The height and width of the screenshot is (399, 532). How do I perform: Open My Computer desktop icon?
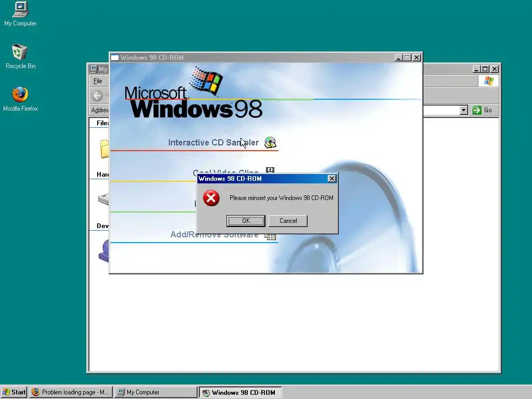pyautogui.click(x=20, y=14)
